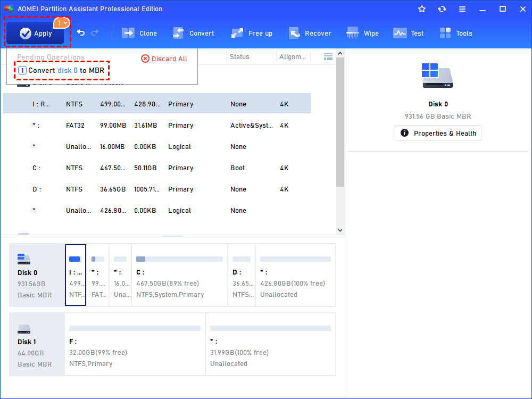Select the 426.80GB Unallocated row

(157, 210)
